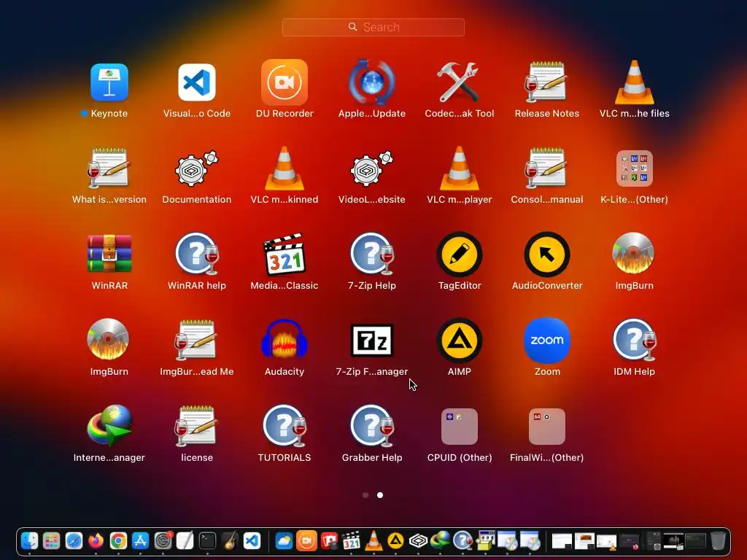The width and height of the screenshot is (747, 560).
Task: Open the VideoL...ebsite shortcut
Action: pyautogui.click(x=371, y=168)
